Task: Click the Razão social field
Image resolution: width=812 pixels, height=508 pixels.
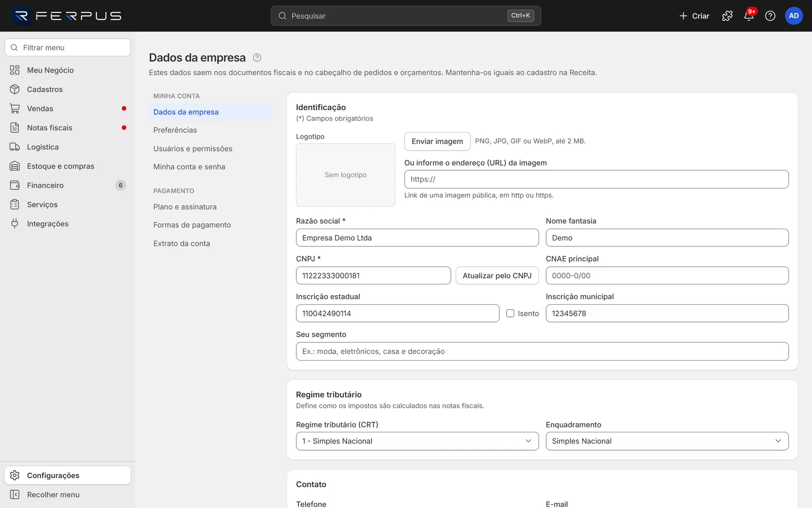Action: click(417, 238)
